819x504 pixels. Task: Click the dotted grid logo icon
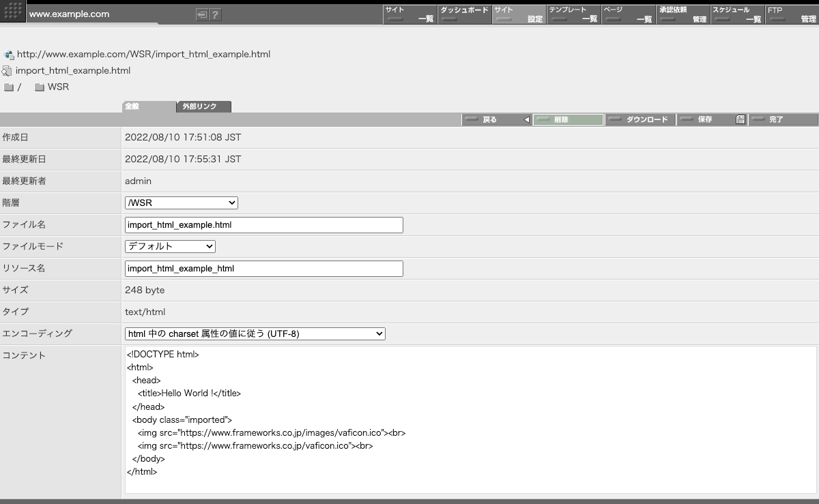[13, 13]
